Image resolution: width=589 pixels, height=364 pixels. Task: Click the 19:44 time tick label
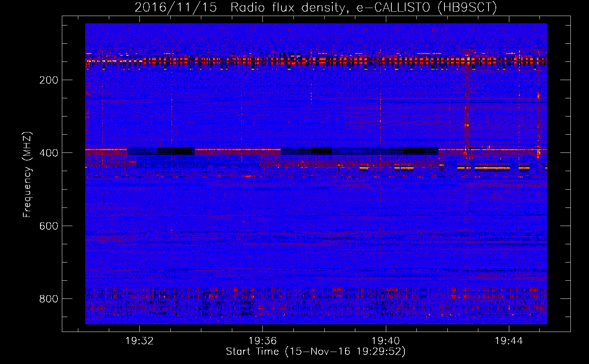pos(509,341)
